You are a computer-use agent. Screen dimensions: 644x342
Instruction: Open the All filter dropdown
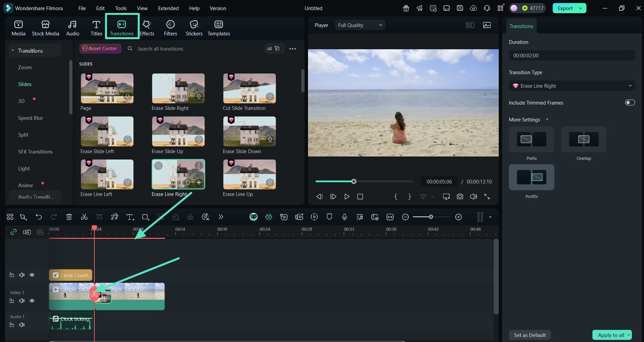point(273,49)
